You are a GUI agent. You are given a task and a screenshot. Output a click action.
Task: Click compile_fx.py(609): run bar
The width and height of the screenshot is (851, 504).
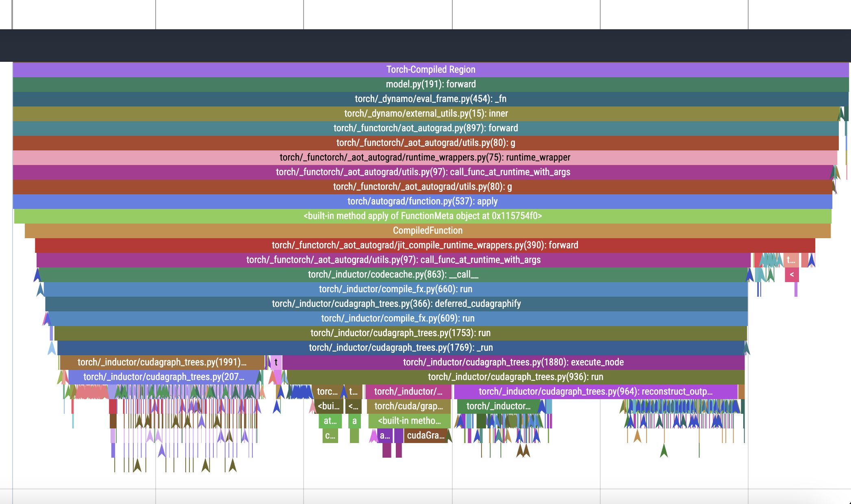pyautogui.click(x=397, y=318)
